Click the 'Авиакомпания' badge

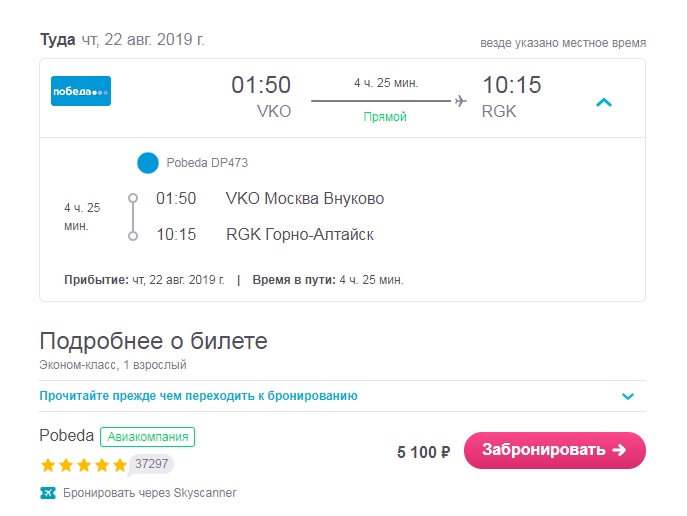pyautogui.click(x=148, y=437)
